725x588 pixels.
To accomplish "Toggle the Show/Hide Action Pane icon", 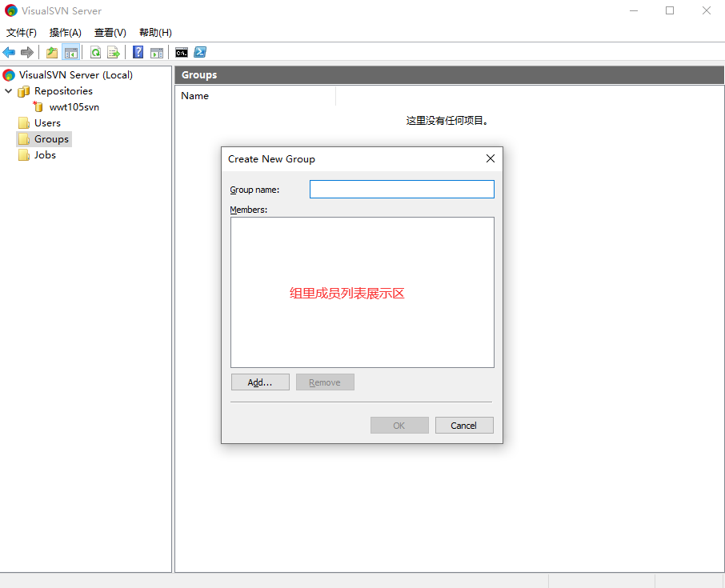I will coord(157,53).
